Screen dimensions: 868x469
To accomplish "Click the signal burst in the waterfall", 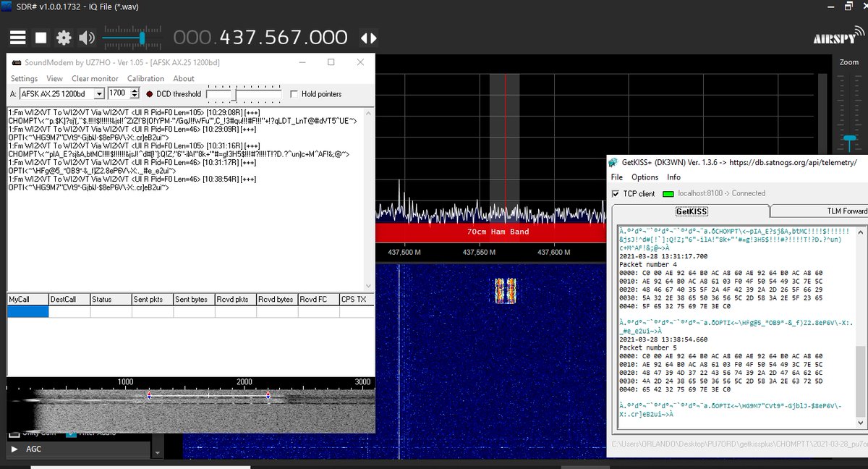I will point(505,290).
